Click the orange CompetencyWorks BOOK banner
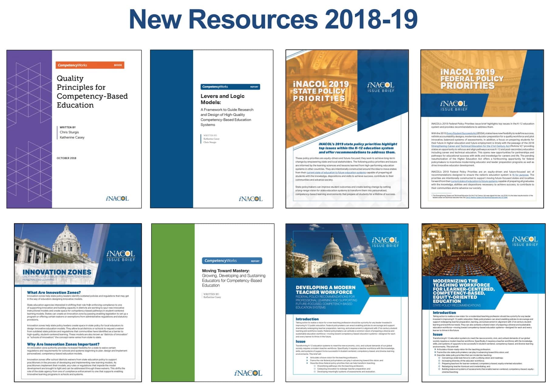The width and height of the screenshot is (552, 392). point(90,65)
